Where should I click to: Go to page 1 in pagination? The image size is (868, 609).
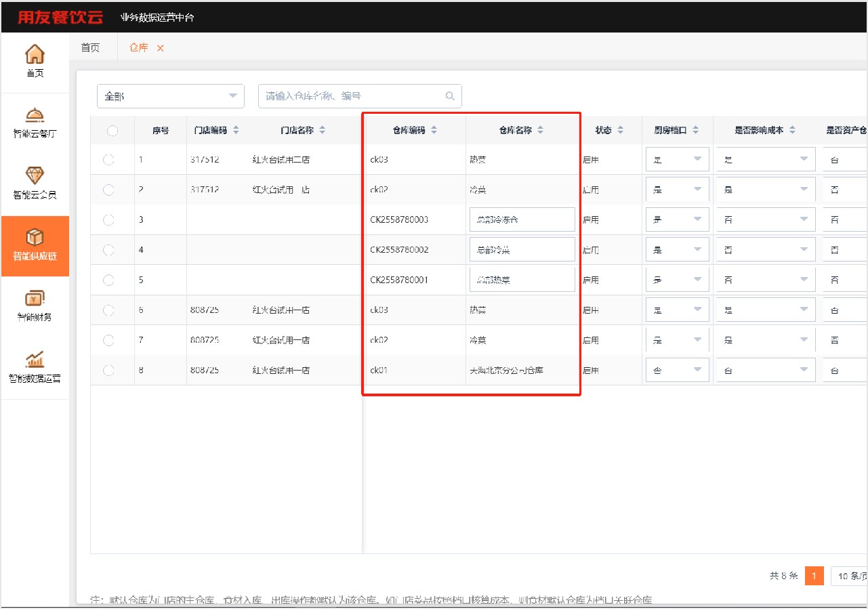[814, 576]
